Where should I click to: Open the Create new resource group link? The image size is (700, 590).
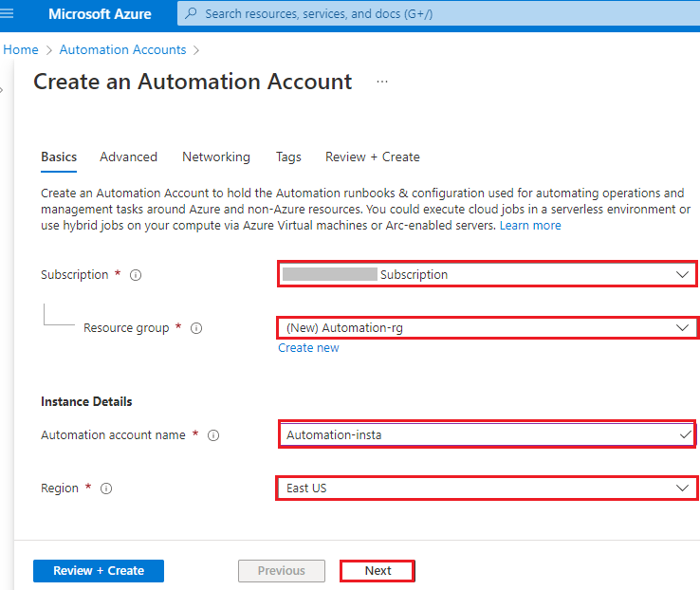point(308,348)
